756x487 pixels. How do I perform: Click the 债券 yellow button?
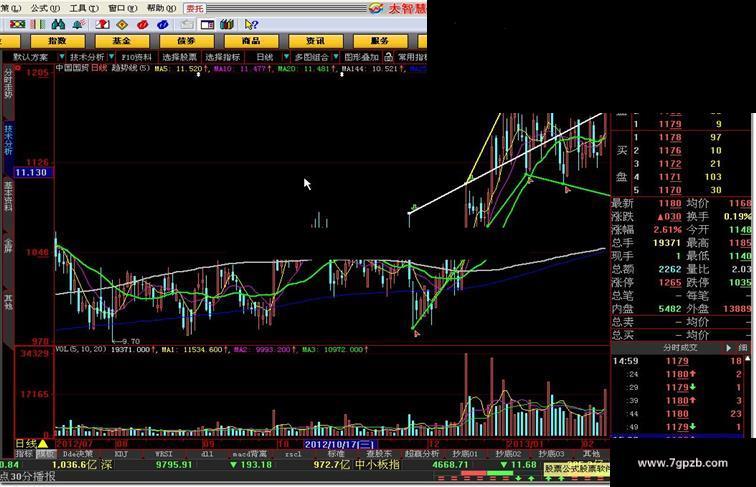187,41
